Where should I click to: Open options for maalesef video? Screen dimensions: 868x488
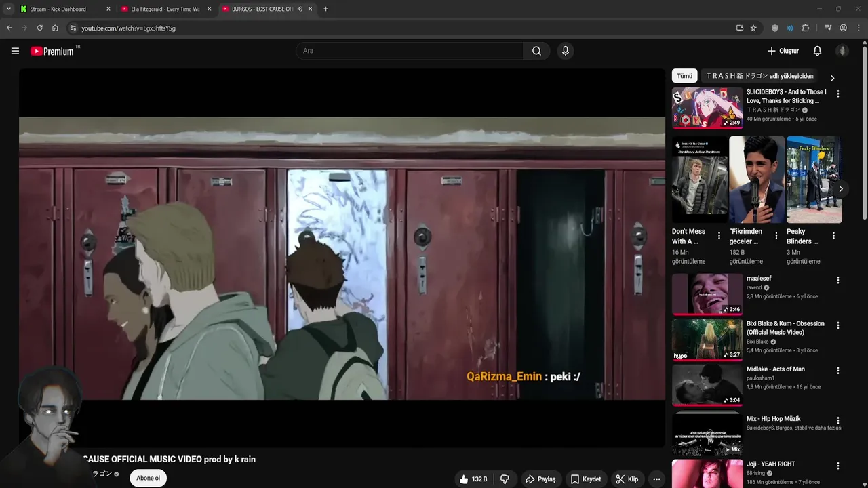[x=837, y=280]
